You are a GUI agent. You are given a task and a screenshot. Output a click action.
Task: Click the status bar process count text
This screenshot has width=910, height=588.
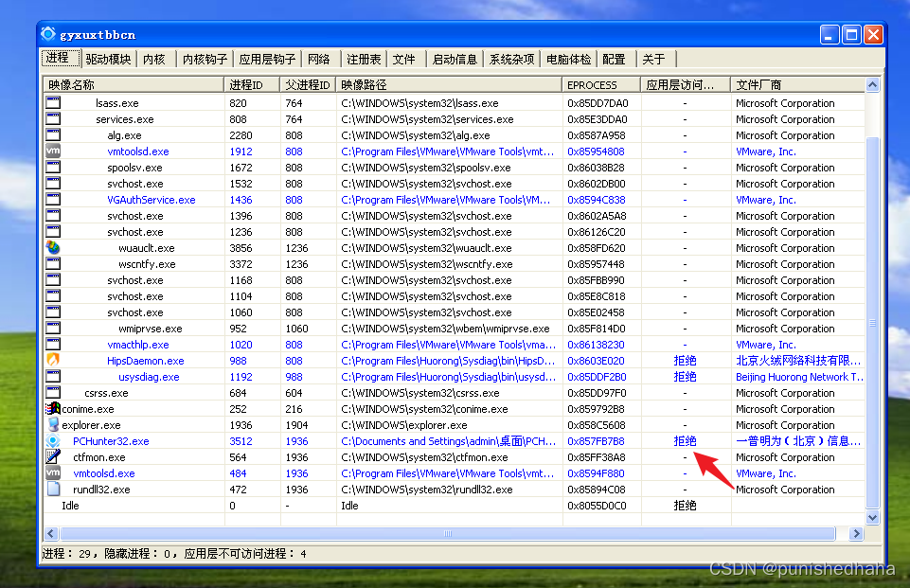(x=174, y=554)
